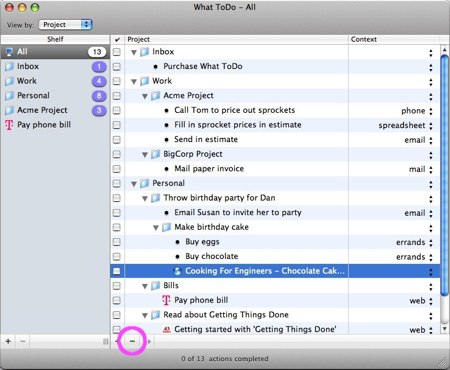Click the Inbox folder icon in shelf
Screen dimensions: 450x370
point(9,66)
